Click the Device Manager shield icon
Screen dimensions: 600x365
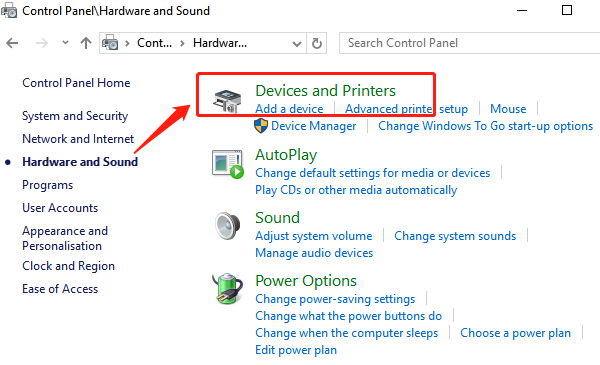[x=261, y=126]
